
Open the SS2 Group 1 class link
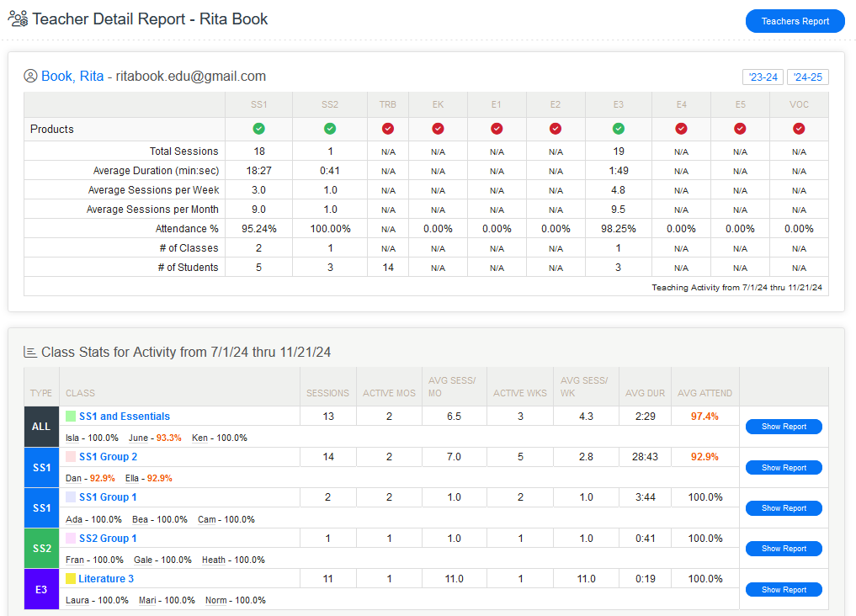[x=108, y=539]
